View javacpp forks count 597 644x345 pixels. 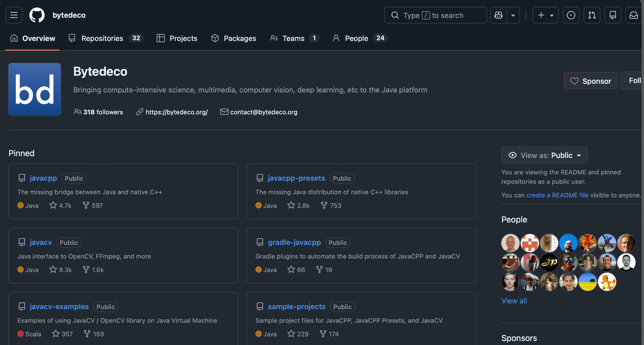click(x=93, y=205)
